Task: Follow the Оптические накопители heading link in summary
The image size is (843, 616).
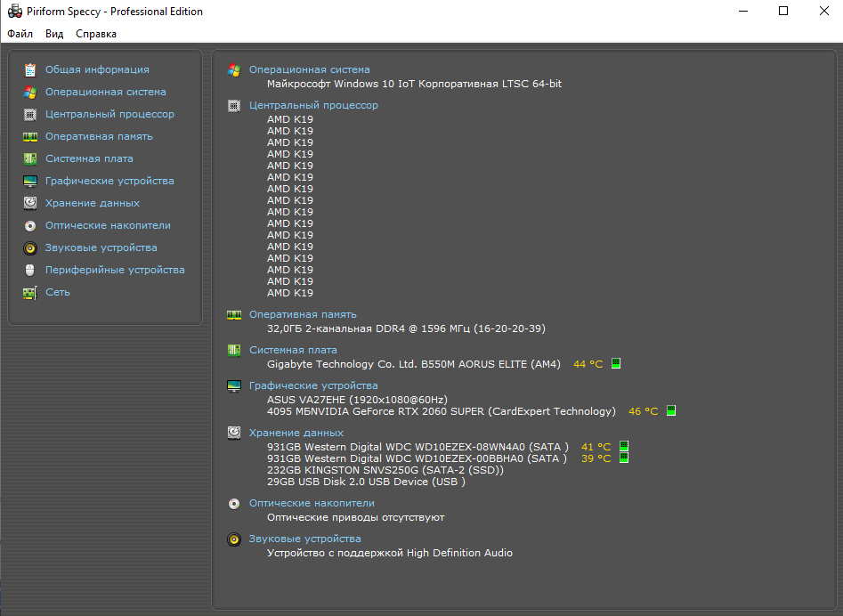Action: point(312,504)
